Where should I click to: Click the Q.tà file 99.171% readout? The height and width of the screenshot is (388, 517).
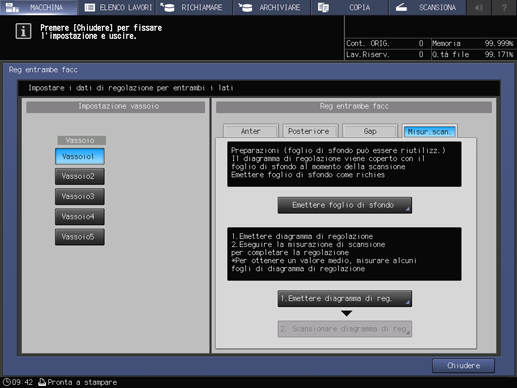coord(473,54)
